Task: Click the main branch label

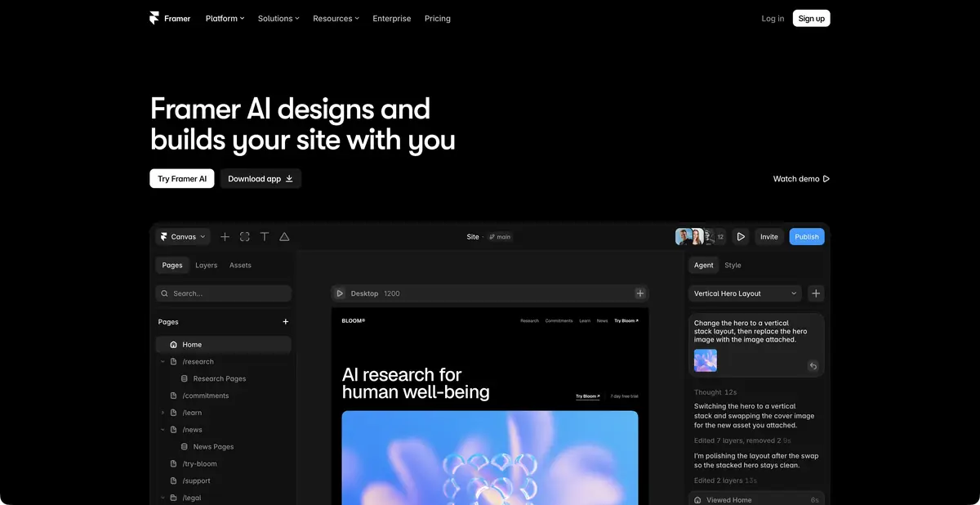Action: 500,237
